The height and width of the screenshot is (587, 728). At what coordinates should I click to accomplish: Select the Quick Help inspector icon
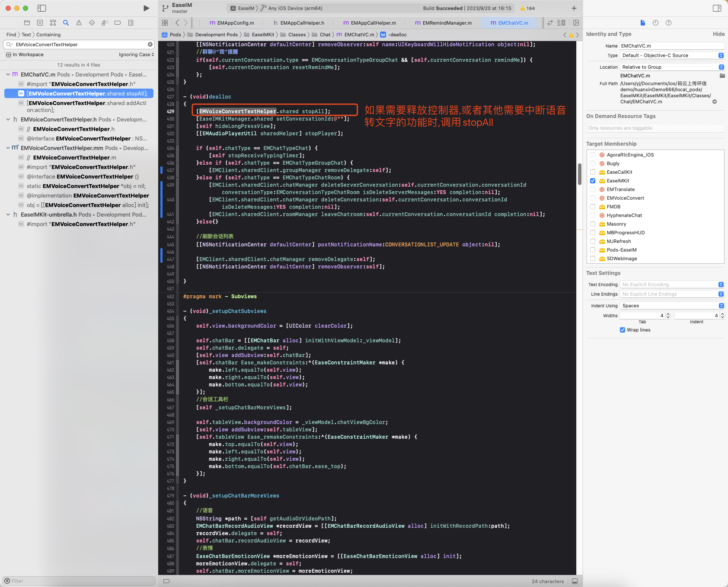click(x=668, y=23)
